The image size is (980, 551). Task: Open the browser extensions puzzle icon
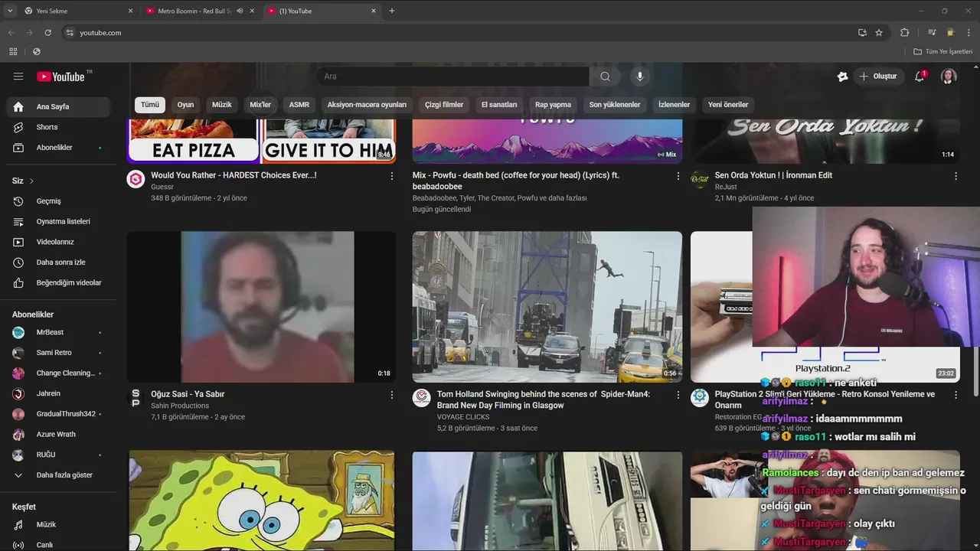[x=904, y=33]
